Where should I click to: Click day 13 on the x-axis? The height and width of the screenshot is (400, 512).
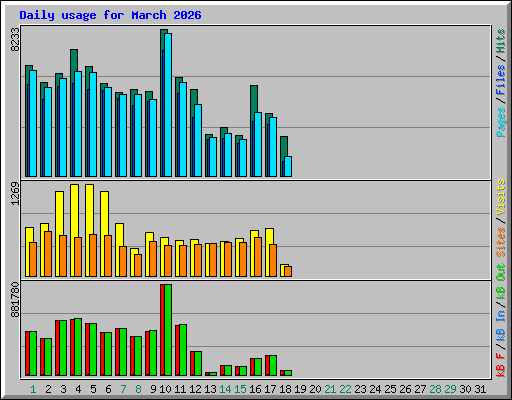(x=210, y=389)
